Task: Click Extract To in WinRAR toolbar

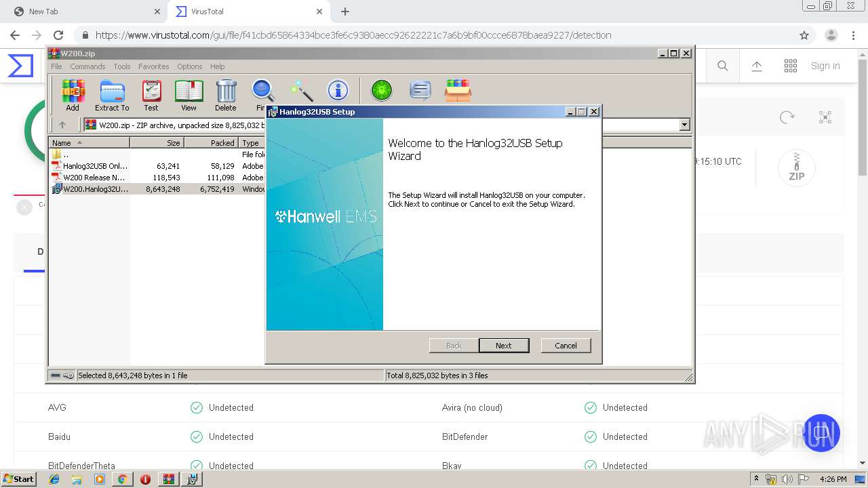Action: click(112, 96)
